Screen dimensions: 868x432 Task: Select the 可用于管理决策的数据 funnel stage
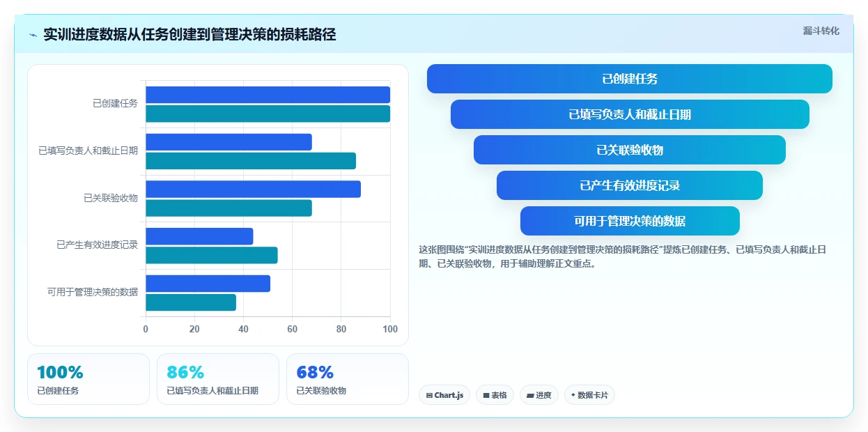(630, 221)
